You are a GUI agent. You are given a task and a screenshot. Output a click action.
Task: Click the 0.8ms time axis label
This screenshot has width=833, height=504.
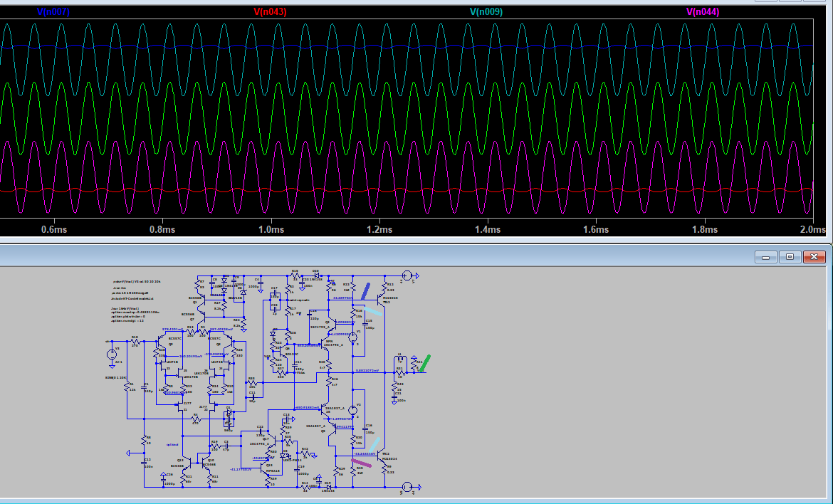162,229
